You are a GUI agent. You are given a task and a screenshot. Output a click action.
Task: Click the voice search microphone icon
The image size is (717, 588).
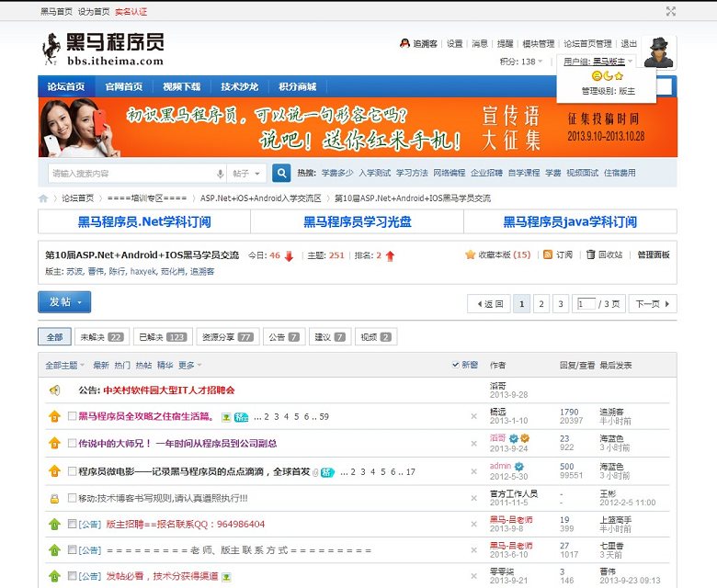pos(220,174)
